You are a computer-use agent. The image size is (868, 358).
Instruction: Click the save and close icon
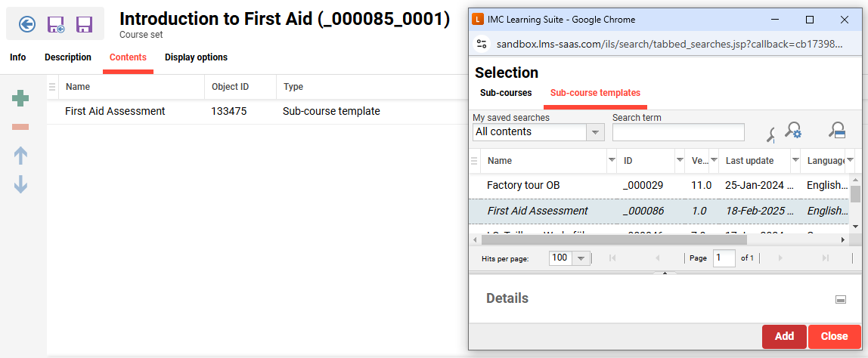click(x=55, y=25)
